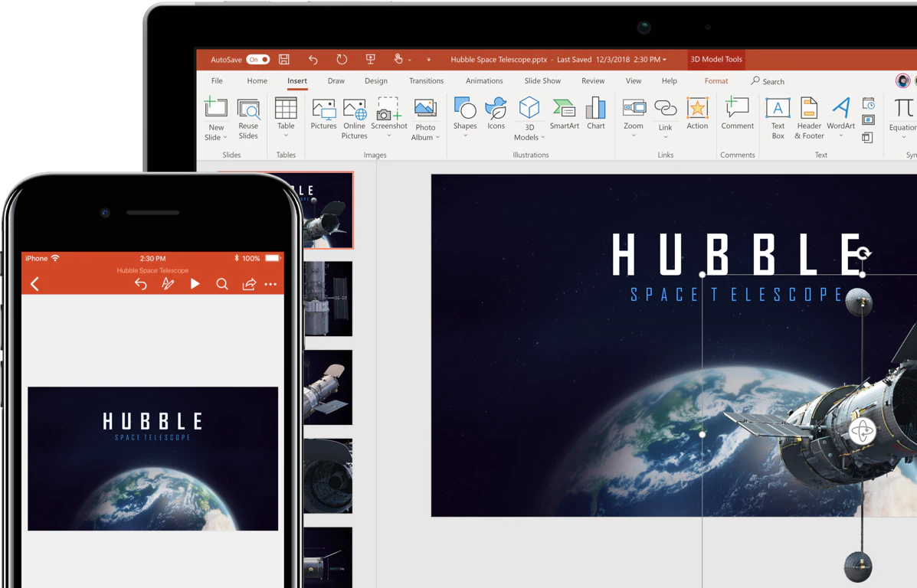
Task: Tap Undo on the iPhone PowerPoint app
Action: coord(140,284)
